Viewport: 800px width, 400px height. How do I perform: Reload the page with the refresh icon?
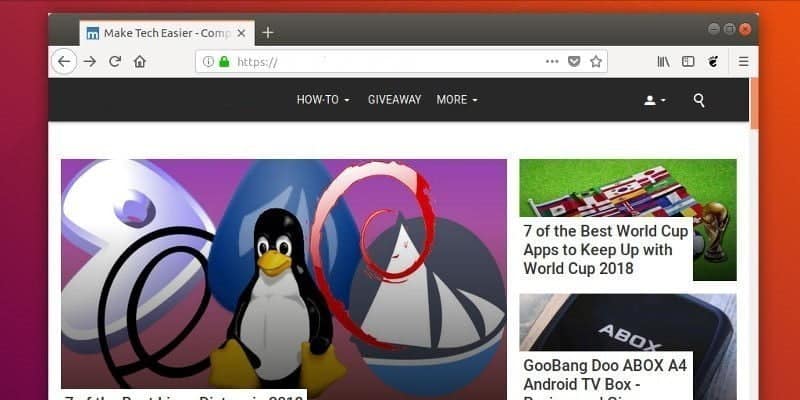click(x=115, y=62)
